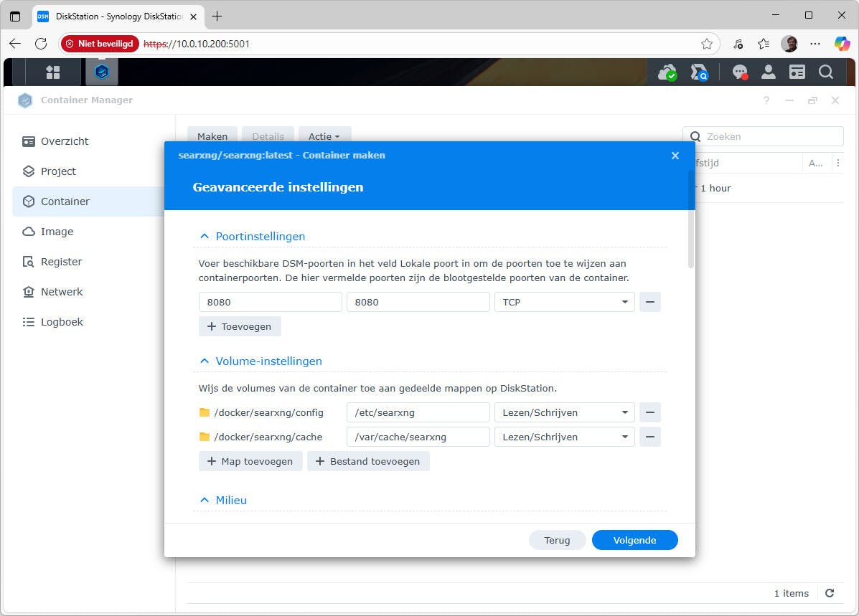
Task: Click the Niet beveiligd security badge
Action: (100, 44)
